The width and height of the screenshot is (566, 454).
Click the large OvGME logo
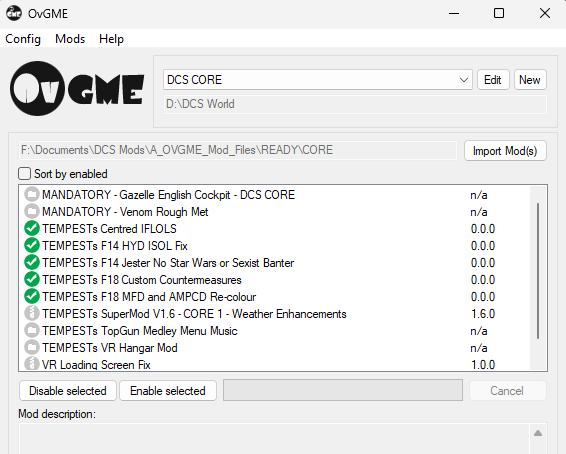pos(77,88)
